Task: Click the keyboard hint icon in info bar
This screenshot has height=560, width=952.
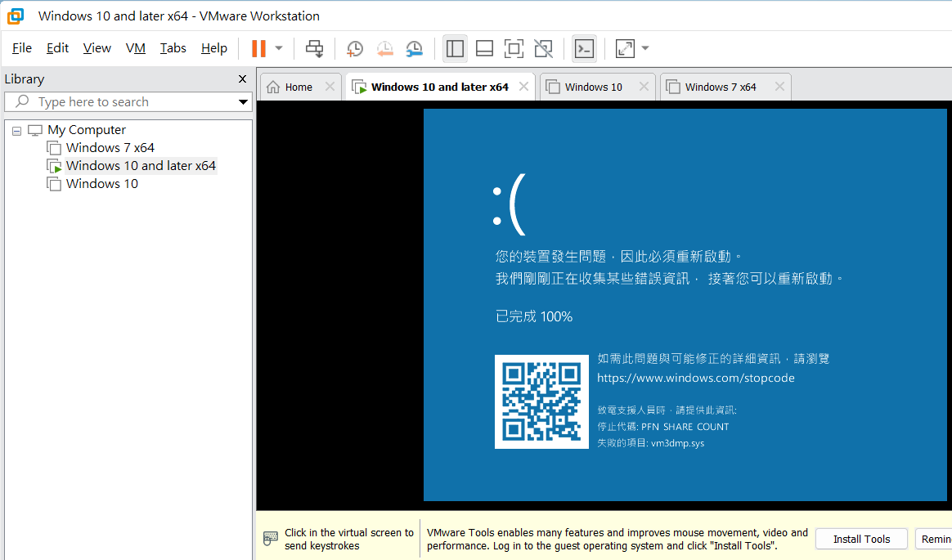Action: coord(270,539)
